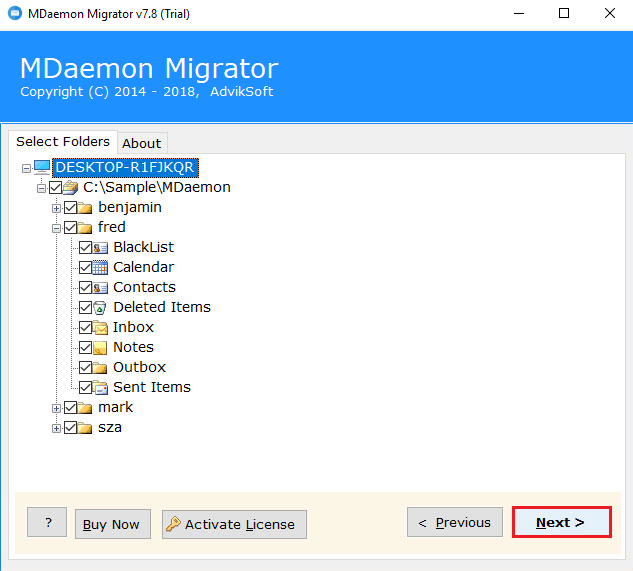Select the Inbox label text
The height and width of the screenshot is (571, 633).
(x=133, y=327)
